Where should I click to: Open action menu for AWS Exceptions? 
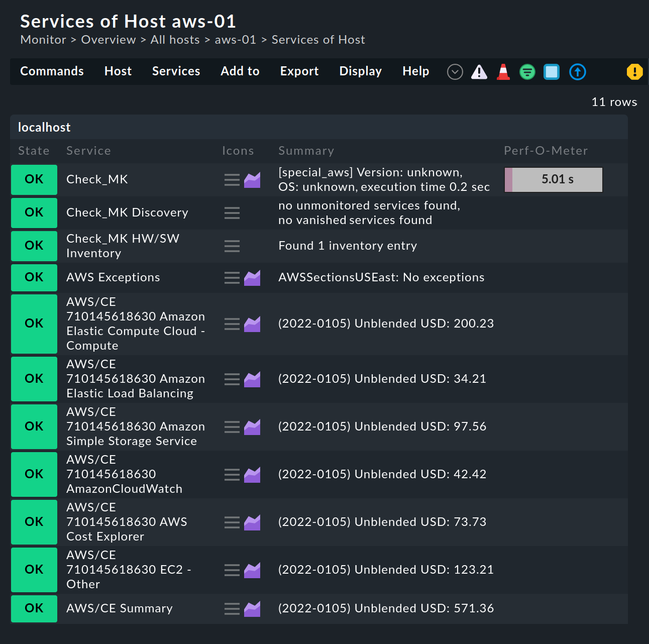[x=232, y=278]
